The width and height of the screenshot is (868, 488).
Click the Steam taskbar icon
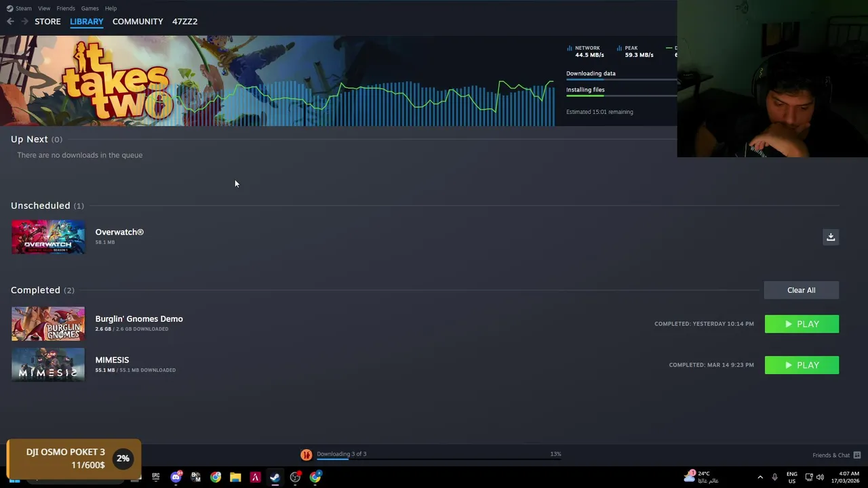[x=275, y=477]
